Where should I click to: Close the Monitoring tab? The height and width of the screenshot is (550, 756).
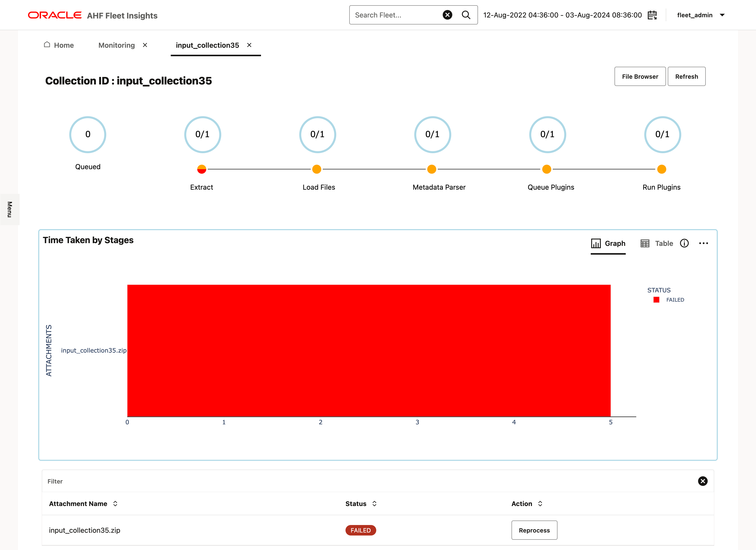(145, 45)
